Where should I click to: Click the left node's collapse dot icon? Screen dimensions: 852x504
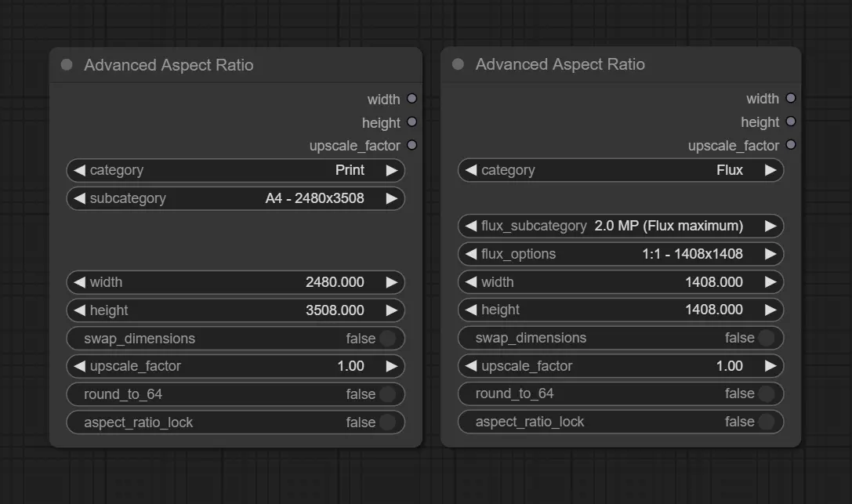[67, 65]
